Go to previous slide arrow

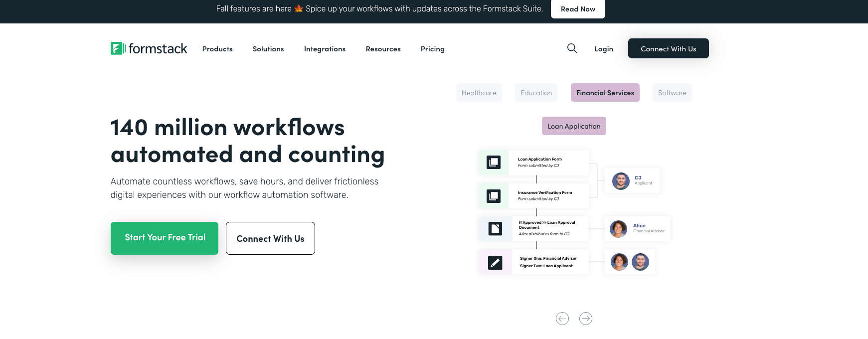click(x=562, y=319)
